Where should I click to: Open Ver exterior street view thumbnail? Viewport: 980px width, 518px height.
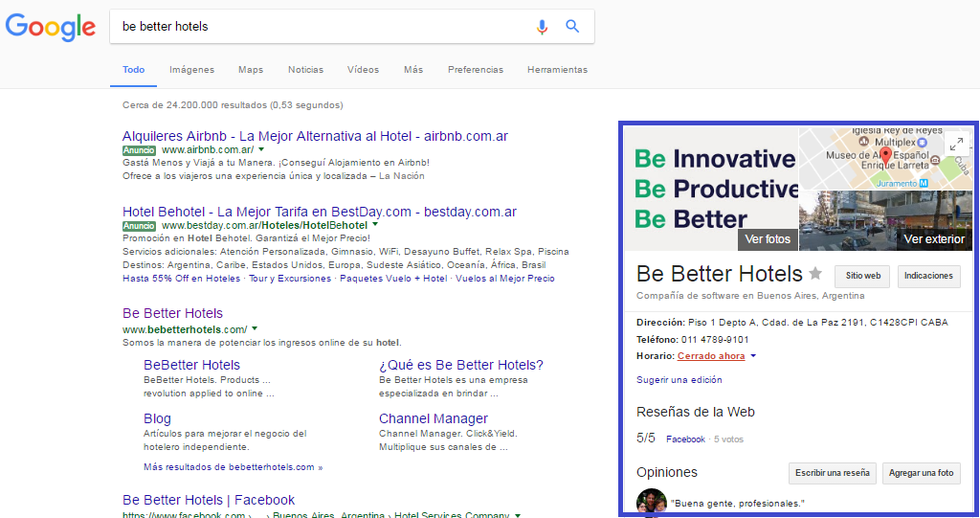pos(886,220)
